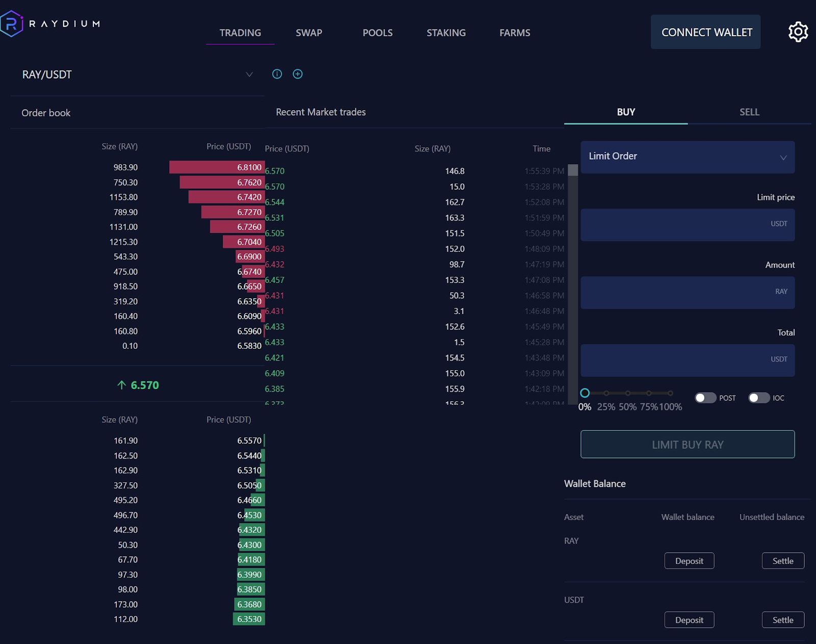Select ask price 6.7270 in order book
Image resolution: width=816 pixels, height=644 pixels.
tap(249, 212)
